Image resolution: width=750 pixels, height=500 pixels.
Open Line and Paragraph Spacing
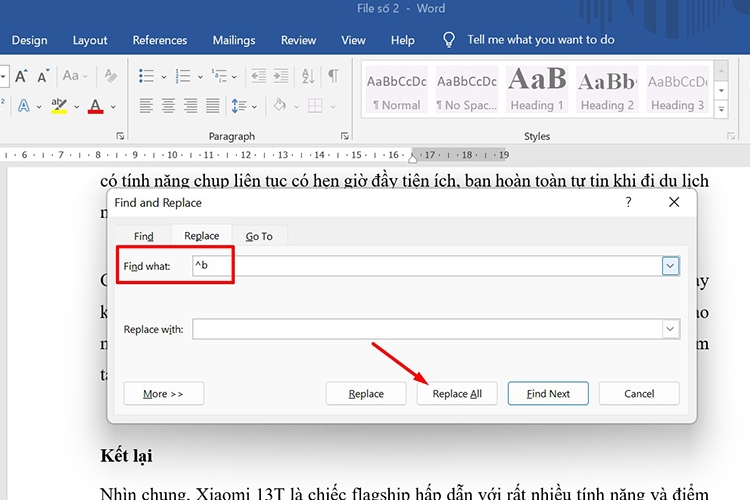[239, 106]
